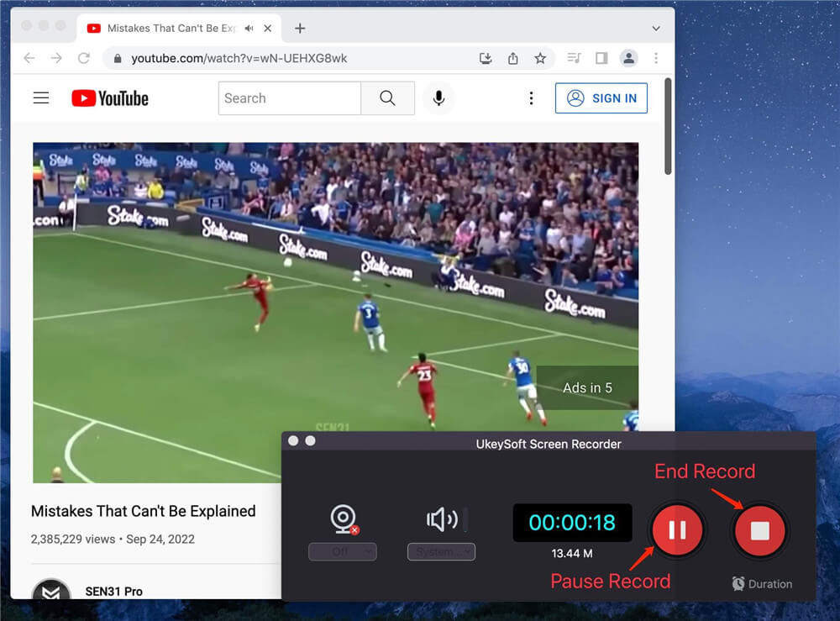Open the media controls icon in Chrome toolbar
This screenshot has width=840, height=621.
tap(574, 58)
